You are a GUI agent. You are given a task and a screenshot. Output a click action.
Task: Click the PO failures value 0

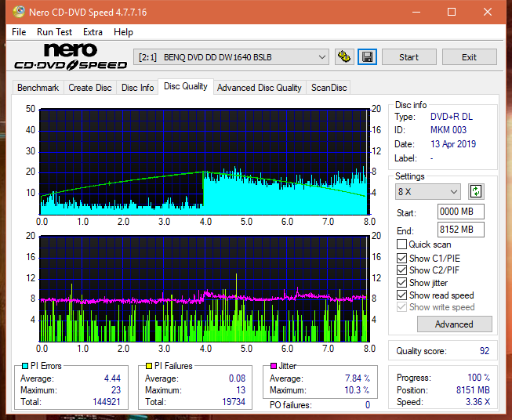point(368,405)
